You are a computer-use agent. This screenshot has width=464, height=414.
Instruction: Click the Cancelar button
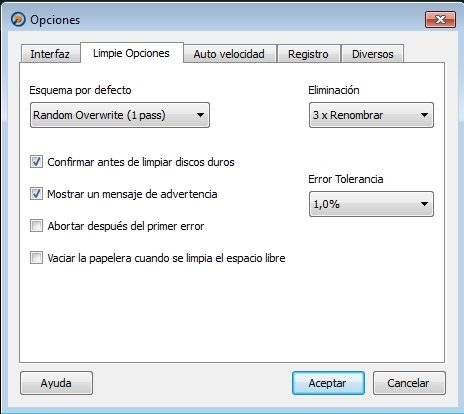pyautogui.click(x=409, y=383)
